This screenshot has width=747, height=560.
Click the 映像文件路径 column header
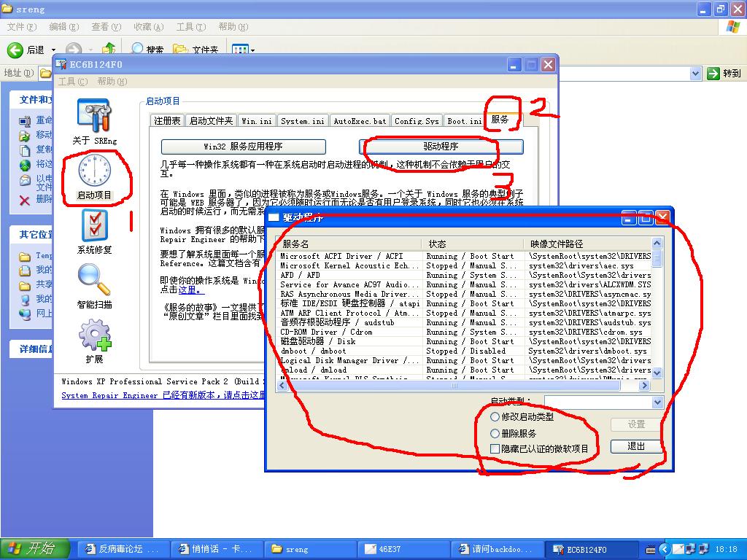(588, 244)
